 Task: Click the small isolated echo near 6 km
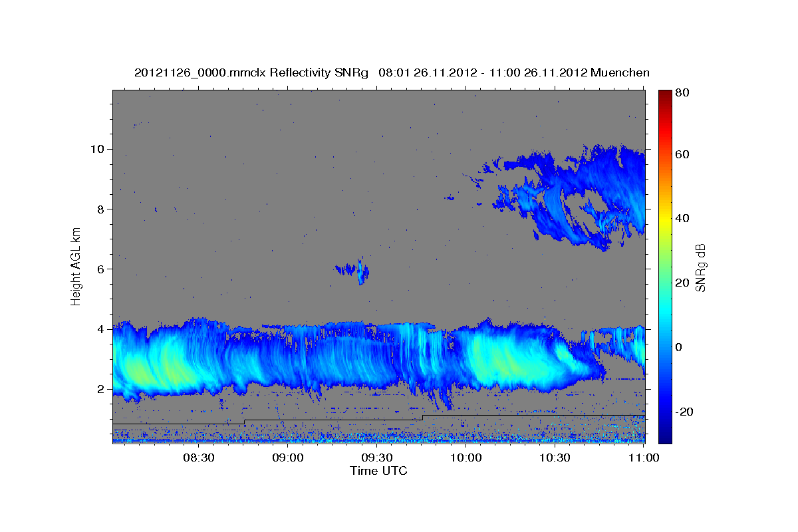(354, 271)
